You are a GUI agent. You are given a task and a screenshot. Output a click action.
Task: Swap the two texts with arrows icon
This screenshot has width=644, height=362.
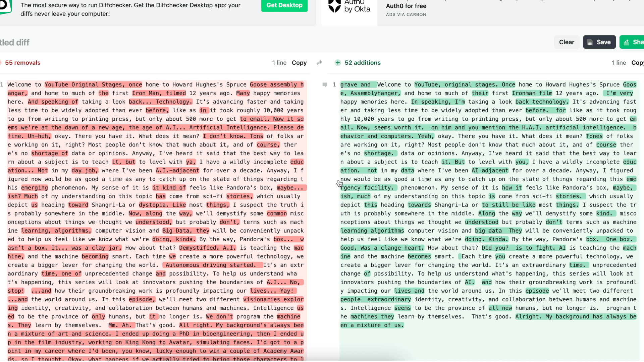click(x=319, y=63)
